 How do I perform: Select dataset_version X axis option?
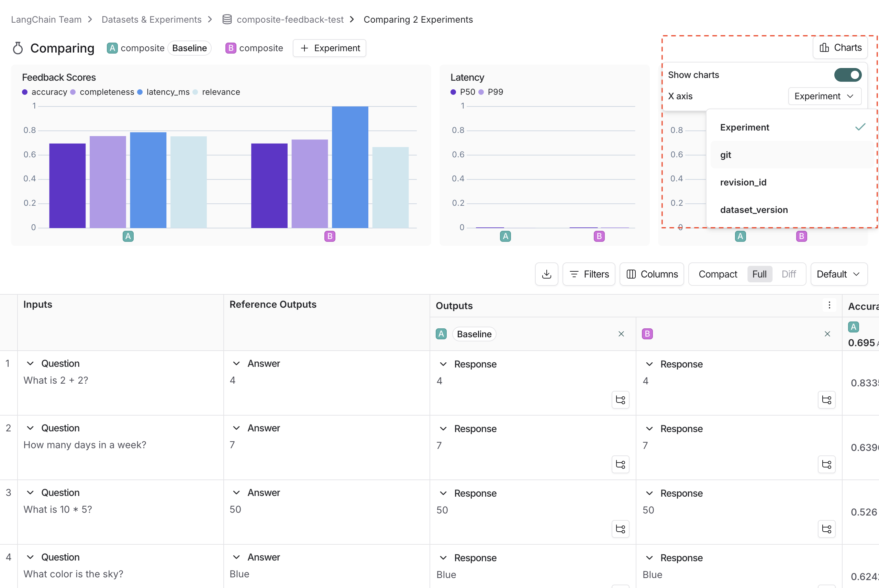pos(754,210)
